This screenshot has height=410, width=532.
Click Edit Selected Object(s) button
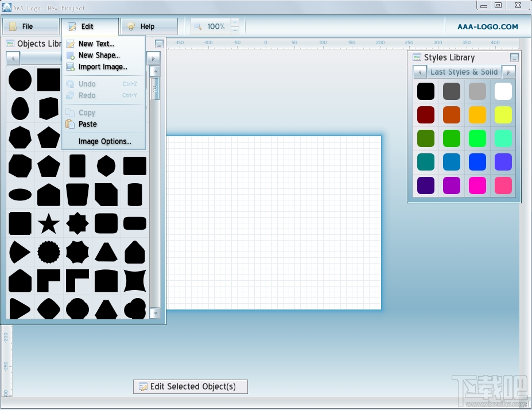click(191, 386)
